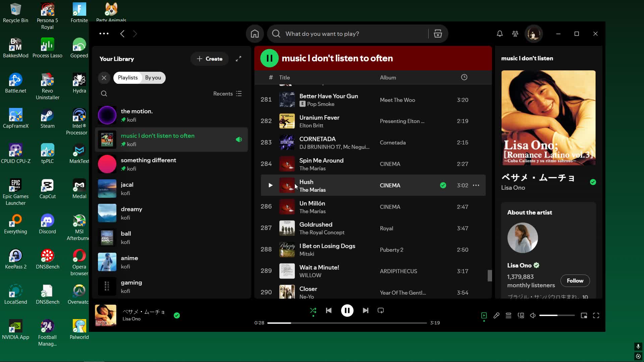Viewport: 644px width, 362px height.
Task: Open the Romance Latino album cover art
Action: pos(548,118)
